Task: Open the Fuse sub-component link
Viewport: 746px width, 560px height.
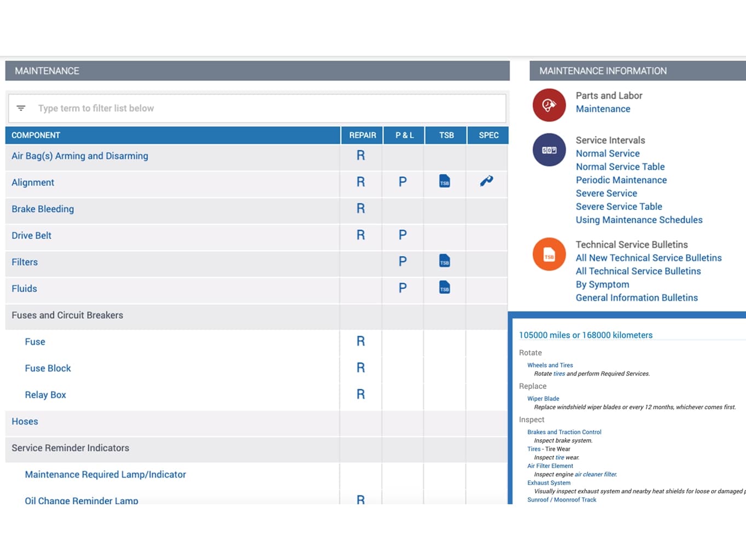Action: point(35,342)
